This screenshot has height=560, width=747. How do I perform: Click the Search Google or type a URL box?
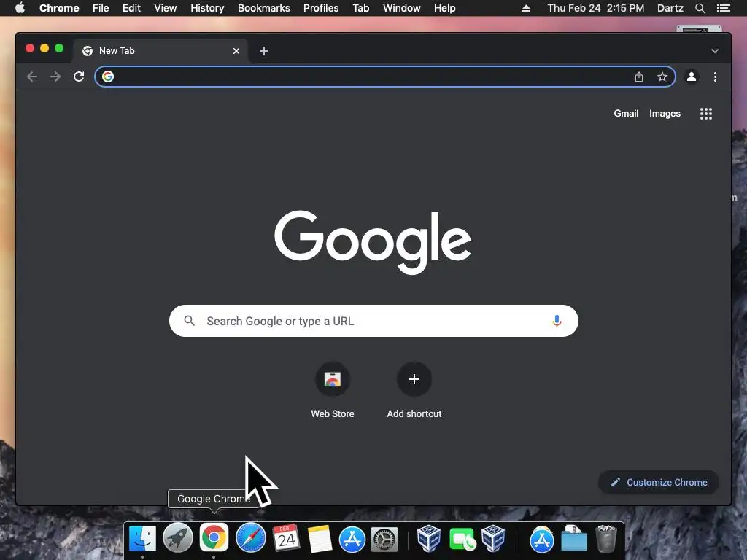[x=373, y=321]
